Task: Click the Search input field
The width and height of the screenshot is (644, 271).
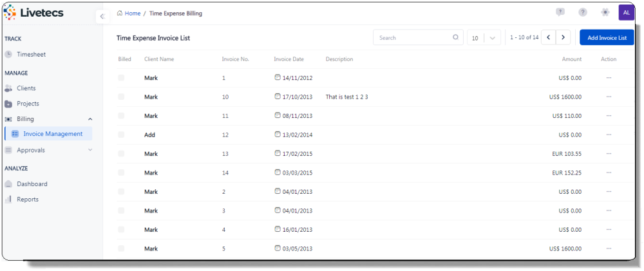Action: pos(418,37)
